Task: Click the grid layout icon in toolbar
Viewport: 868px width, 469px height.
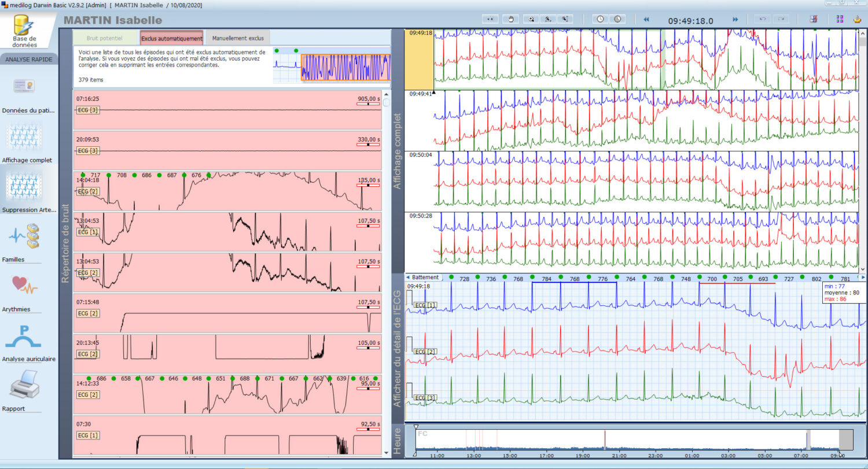Action: pyautogui.click(x=840, y=19)
